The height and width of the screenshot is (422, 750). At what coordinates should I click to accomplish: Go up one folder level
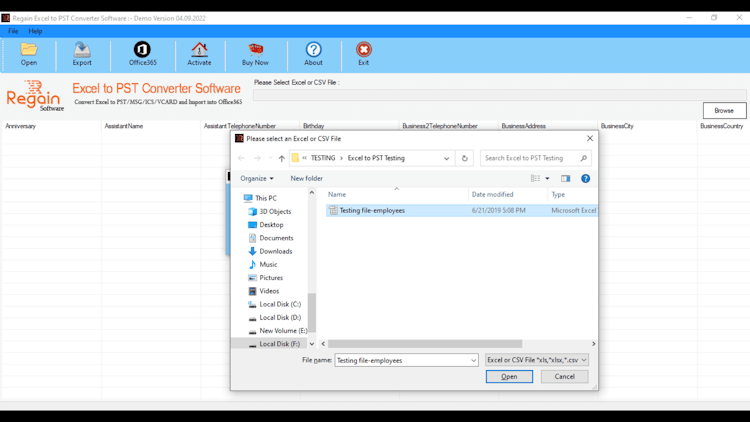(x=282, y=158)
